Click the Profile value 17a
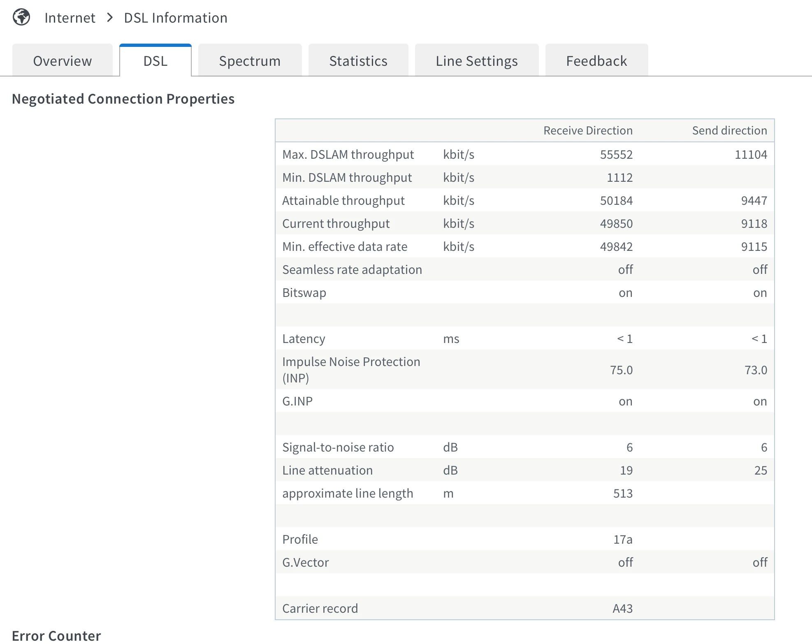The height and width of the screenshot is (644, 812). click(x=623, y=539)
